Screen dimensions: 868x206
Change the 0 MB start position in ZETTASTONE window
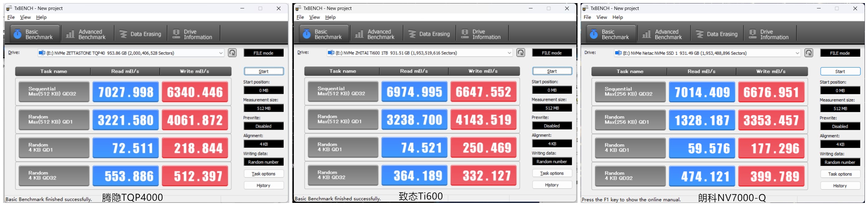tap(263, 90)
